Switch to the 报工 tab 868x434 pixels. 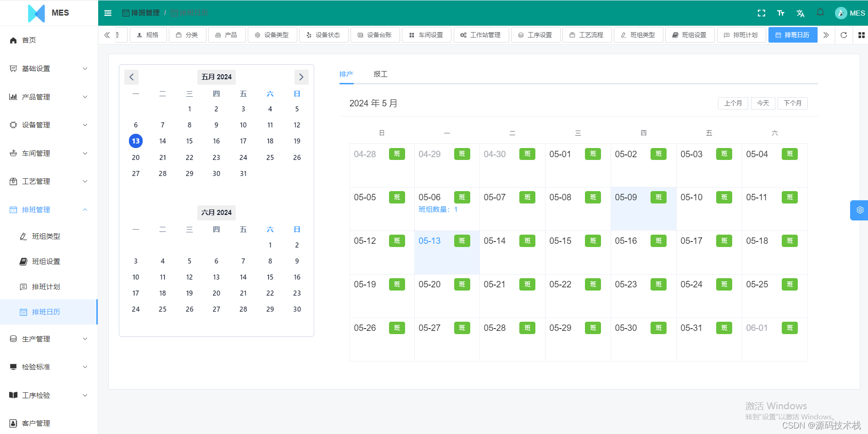coord(380,74)
